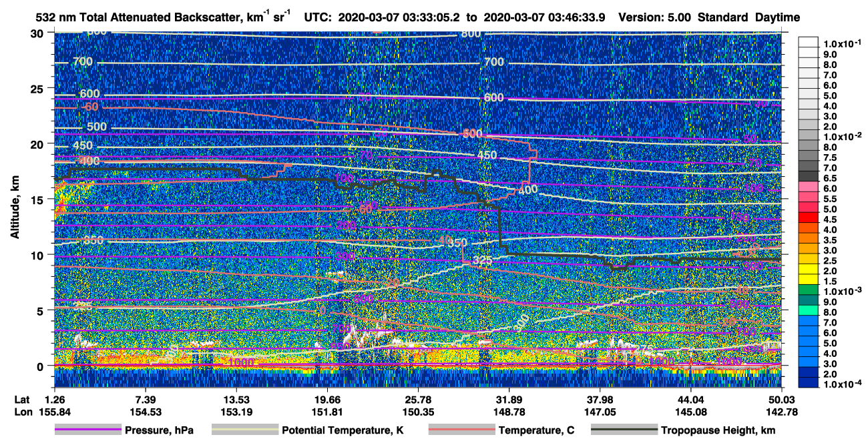The height and width of the screenshot is (445, 868).
Task: Click the longitude value '145.08'
Action: (x=690, y=411)
